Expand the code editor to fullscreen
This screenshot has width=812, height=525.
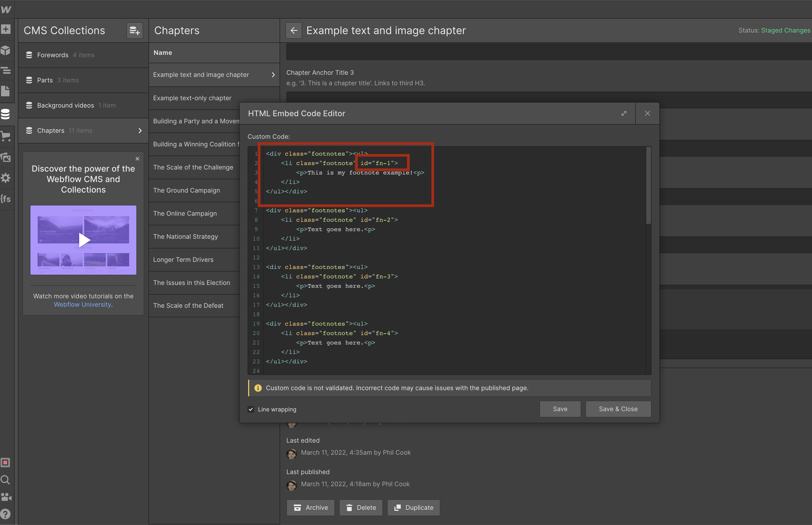[624, 114]
